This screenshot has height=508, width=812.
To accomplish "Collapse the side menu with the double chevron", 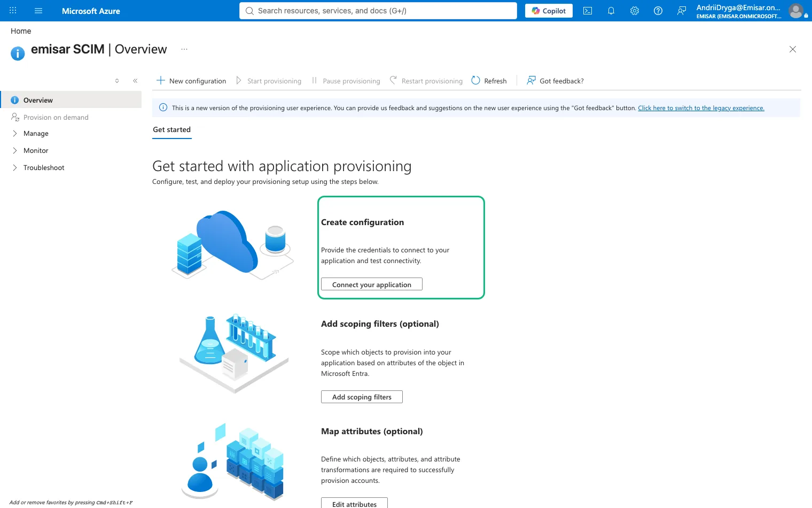I will click(x=135, y=81).
